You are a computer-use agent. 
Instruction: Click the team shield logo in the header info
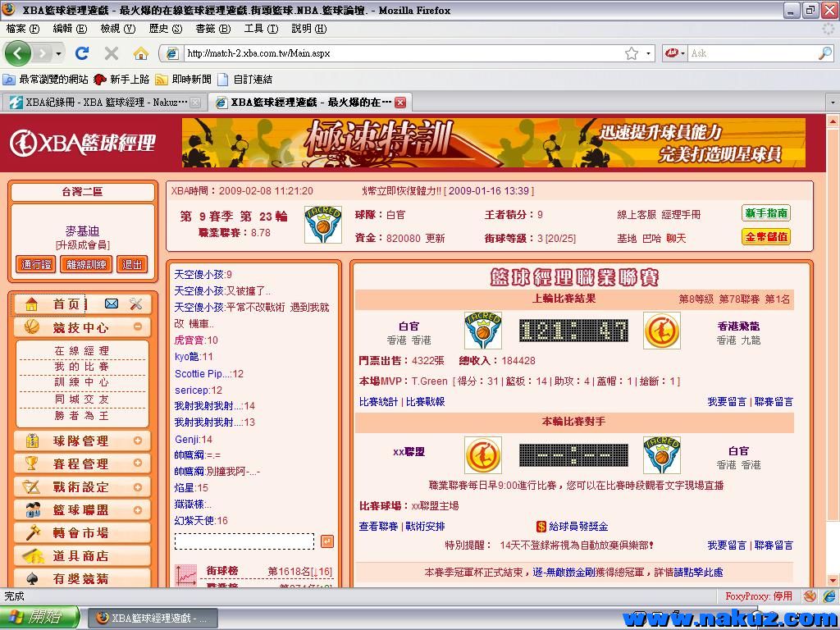pyautogui.click(x=323, y=225)
